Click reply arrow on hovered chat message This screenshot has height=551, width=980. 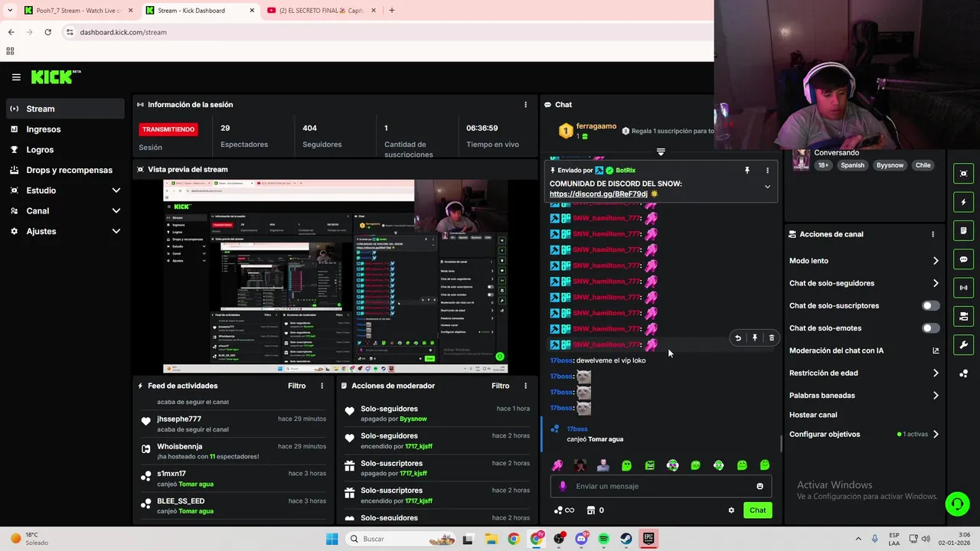(738, 338)
